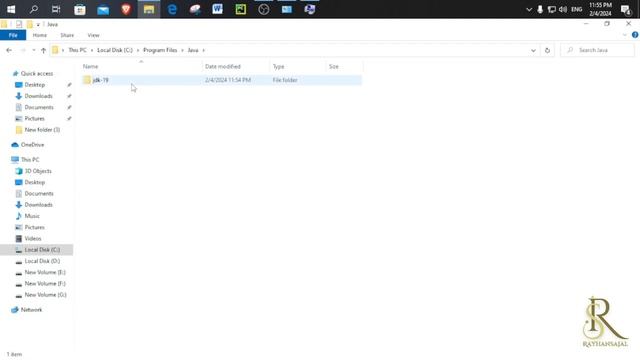
Task: Switch ENG input language indicator
Action: [577, 9]
